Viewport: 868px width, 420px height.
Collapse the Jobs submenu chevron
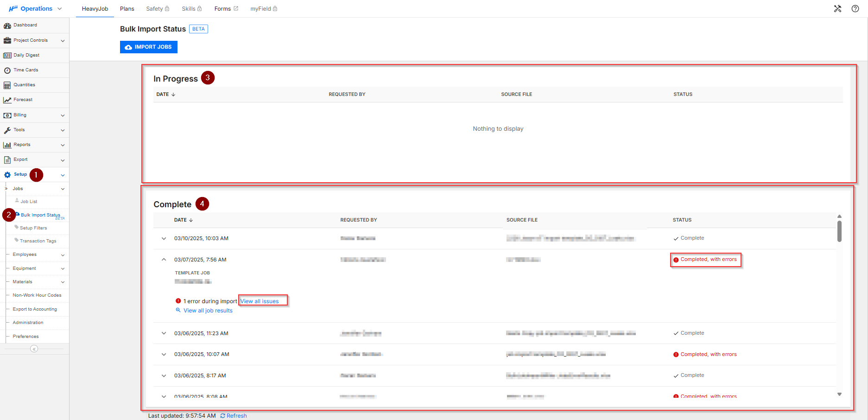tap(63, 189)
